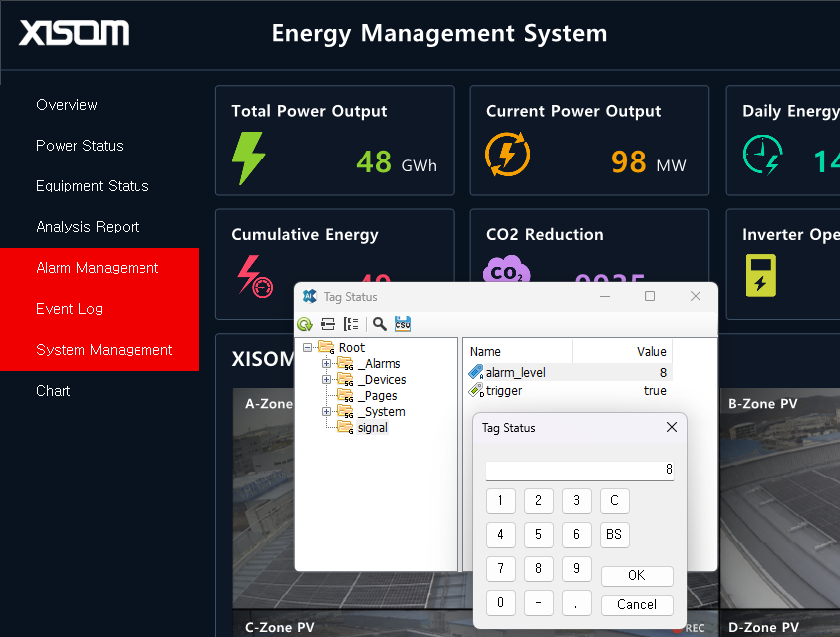Image resolution: width=840 pixels, height=637 pixels.
Task: Close the Tag Status keypad dialog
Action: pyautogui.click(x=672, y=427)
